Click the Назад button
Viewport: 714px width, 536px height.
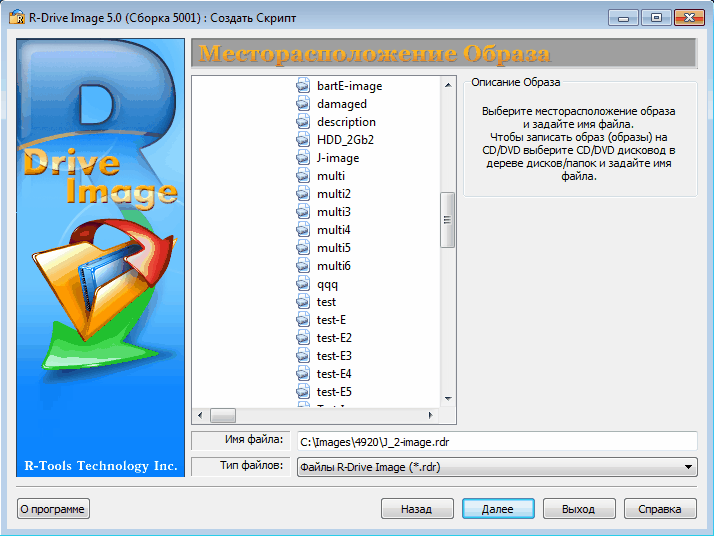pos(417,509)
